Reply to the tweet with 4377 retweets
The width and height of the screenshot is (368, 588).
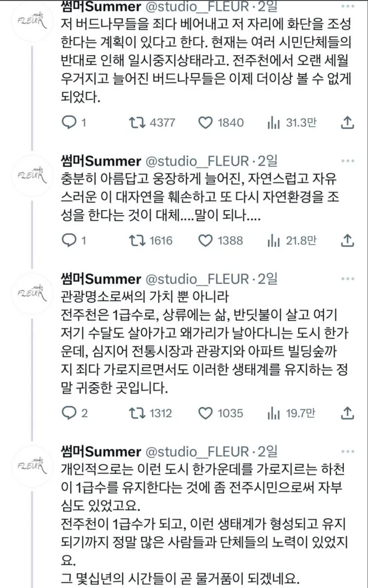(68, 122)
